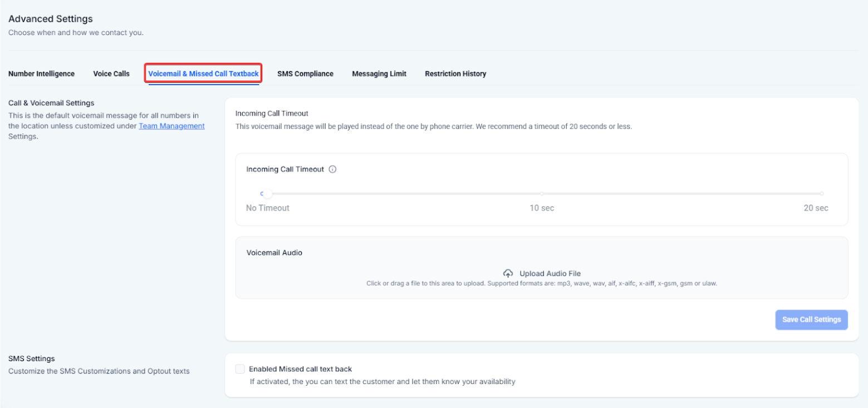Open the Number Intelligence tab
This screenshot has width=868, height=408.
(x=41, y=74)
